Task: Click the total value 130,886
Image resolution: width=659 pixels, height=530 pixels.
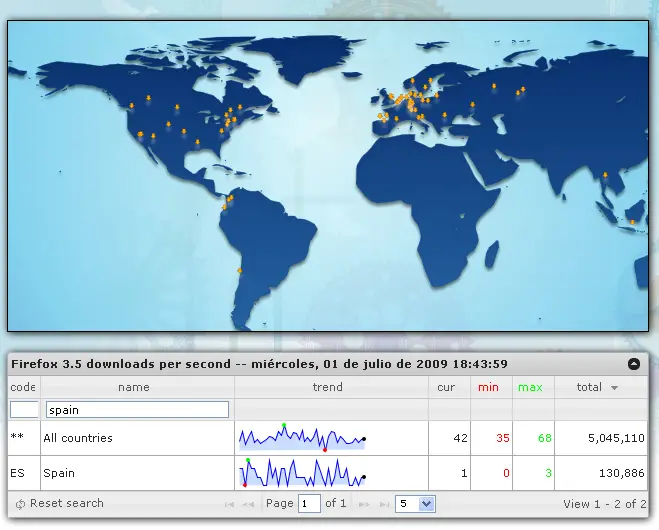Action: click(x=622, y=473)
